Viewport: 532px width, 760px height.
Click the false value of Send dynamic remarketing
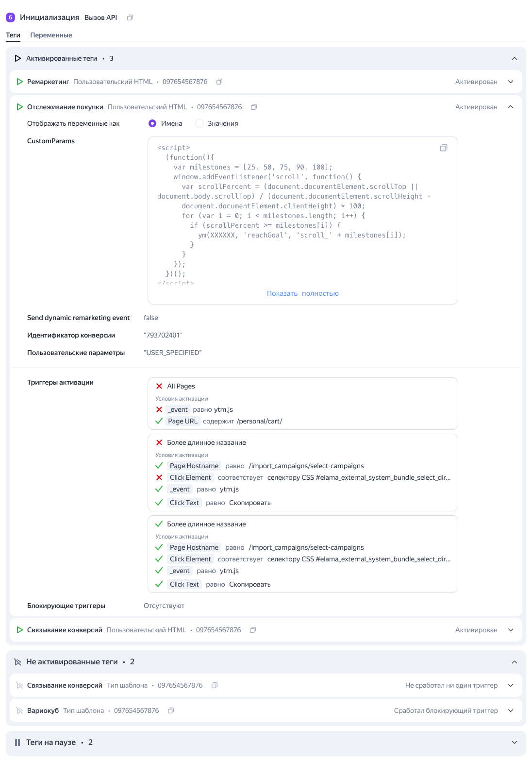151,318
